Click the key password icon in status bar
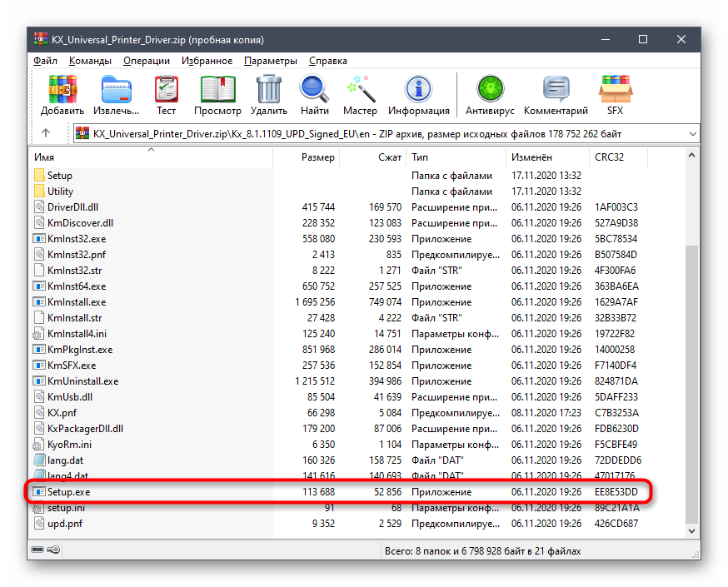The width and height of the screenshot is (728, 587). [x=53, y=550]
